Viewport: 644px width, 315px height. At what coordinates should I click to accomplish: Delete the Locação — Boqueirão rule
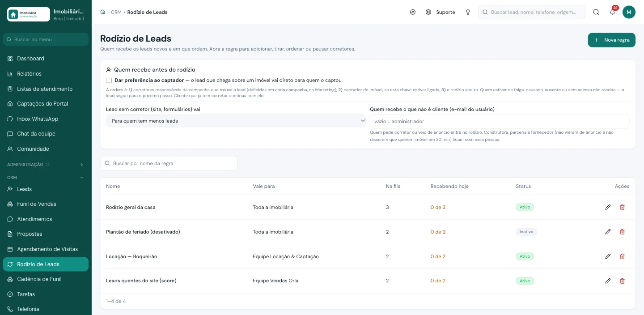point(622,256)
